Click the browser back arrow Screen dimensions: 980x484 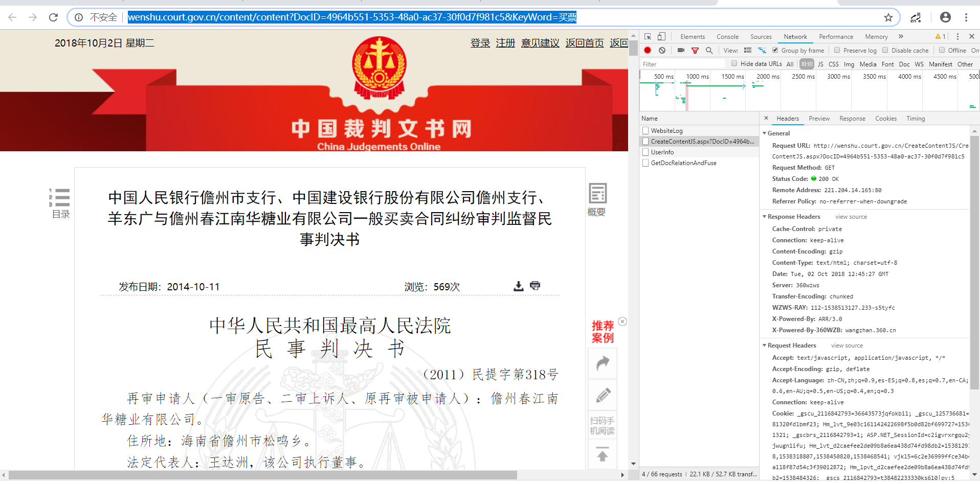point(12,17)
